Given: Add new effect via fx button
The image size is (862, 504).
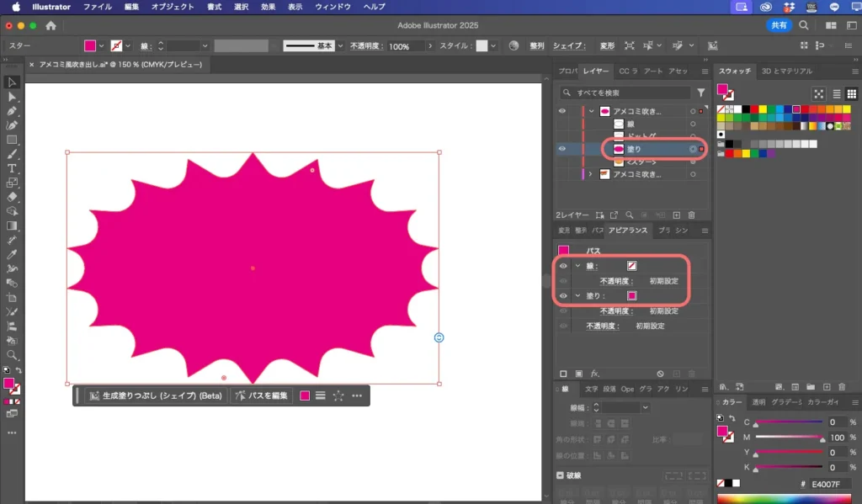Looking at the screenshot, I should [594, 373].
